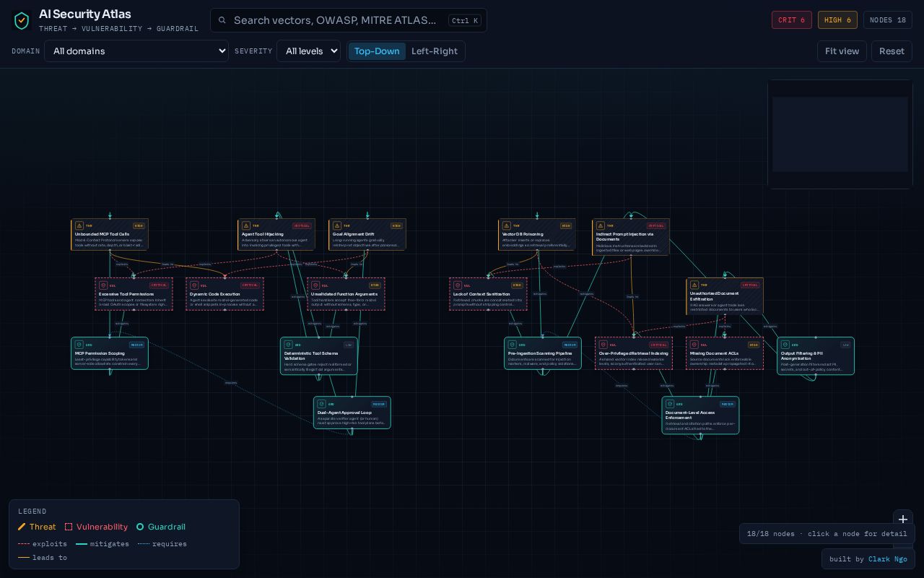Click guardrail icon on MCP Permission Scoping node

click(79, 345)
